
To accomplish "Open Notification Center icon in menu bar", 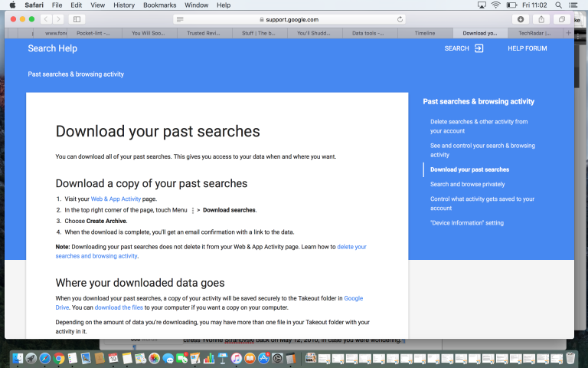I will [573, 5].
